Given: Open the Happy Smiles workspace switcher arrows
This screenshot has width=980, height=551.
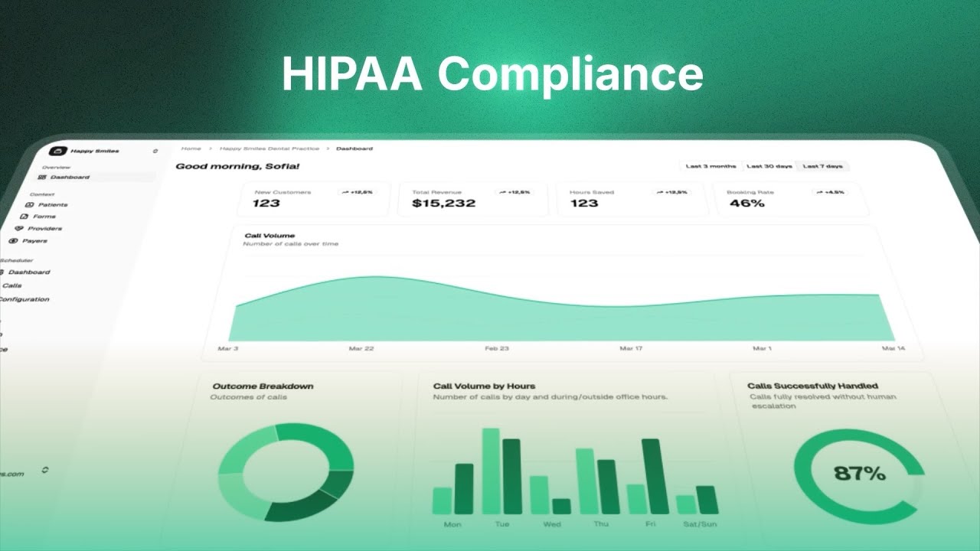Looking at the screenshot, I should pyautogui.click(x=155, y=152).
